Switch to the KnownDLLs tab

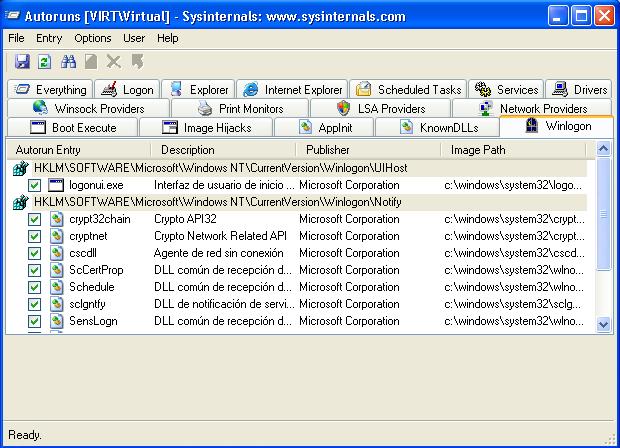437,127
